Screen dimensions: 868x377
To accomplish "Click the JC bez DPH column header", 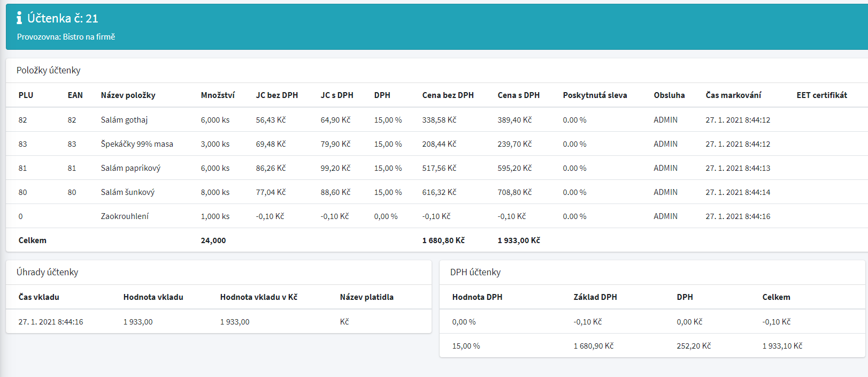I will [276, 95].
